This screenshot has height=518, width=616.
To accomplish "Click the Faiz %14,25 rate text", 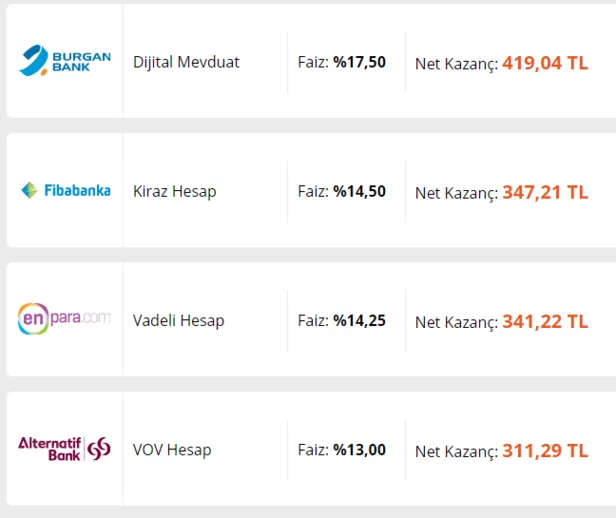I will 341,321.
